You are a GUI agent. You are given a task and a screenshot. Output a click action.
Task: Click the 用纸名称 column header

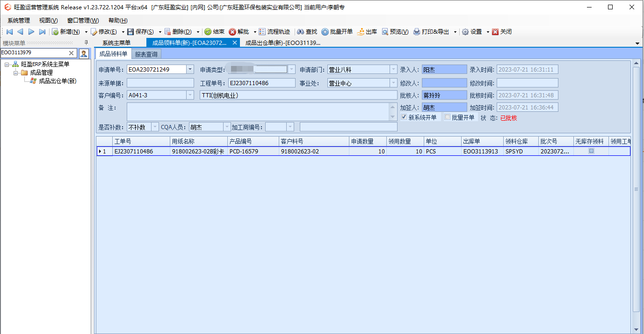(x=199, y=141)
